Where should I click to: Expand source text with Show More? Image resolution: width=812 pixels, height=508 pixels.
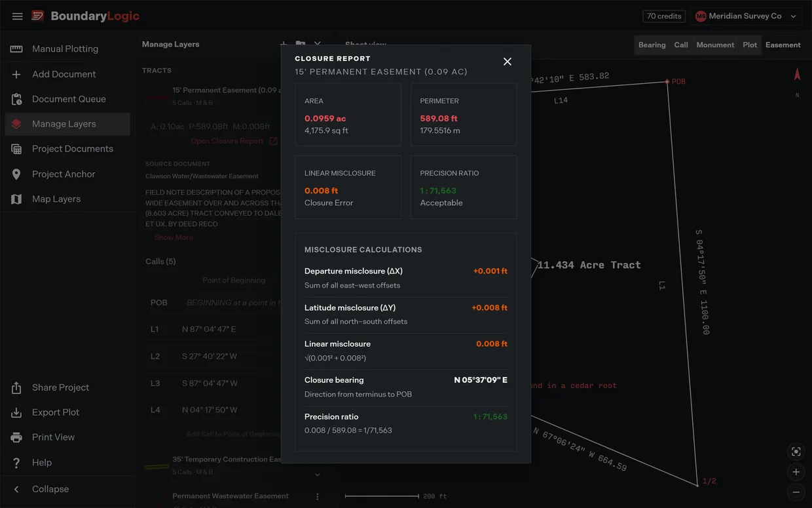174,237
